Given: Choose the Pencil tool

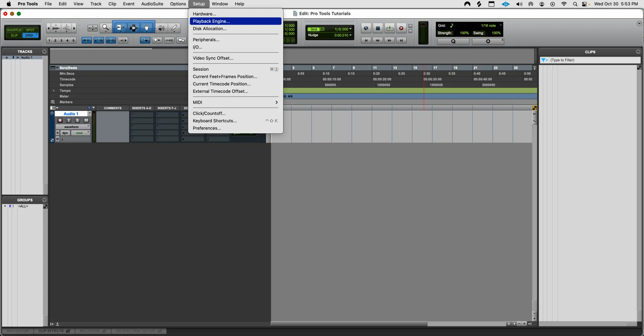Looking at the screenshot, I should [174, 28].
